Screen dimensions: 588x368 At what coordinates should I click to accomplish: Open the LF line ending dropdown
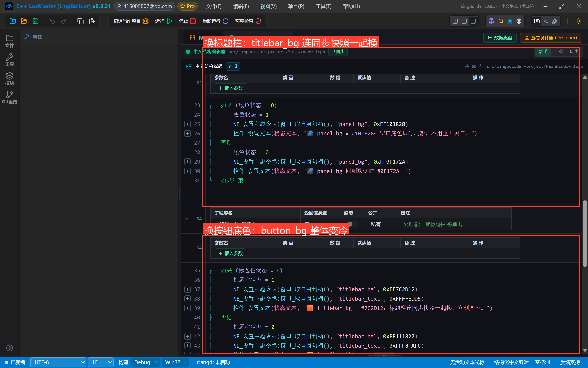click(x=101, y=362)
